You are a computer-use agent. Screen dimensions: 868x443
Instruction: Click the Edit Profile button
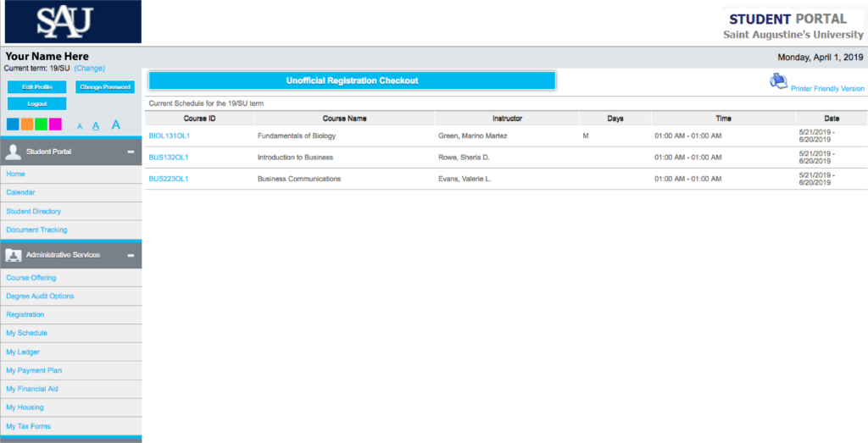click(x=37, y=87)
